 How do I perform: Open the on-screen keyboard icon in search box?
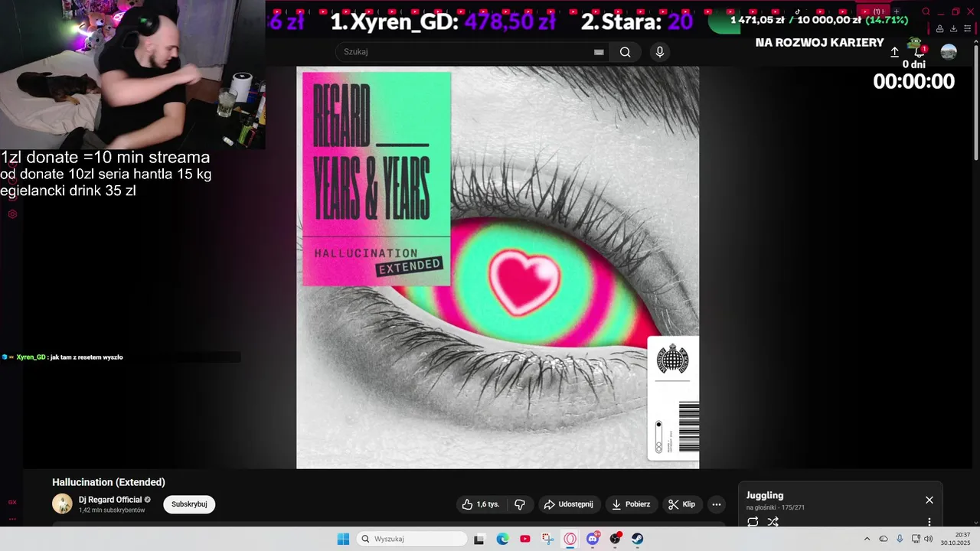[599, 52]
